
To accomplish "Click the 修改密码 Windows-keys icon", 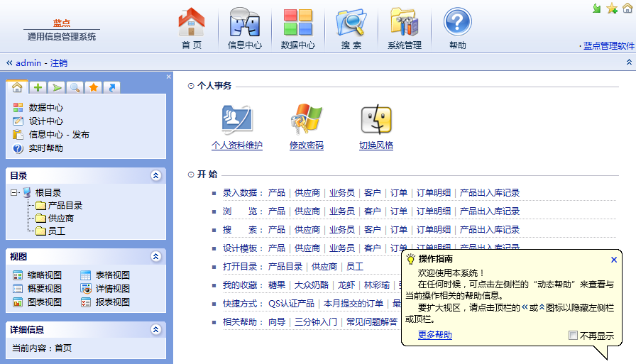I will (x=306, y=119).
